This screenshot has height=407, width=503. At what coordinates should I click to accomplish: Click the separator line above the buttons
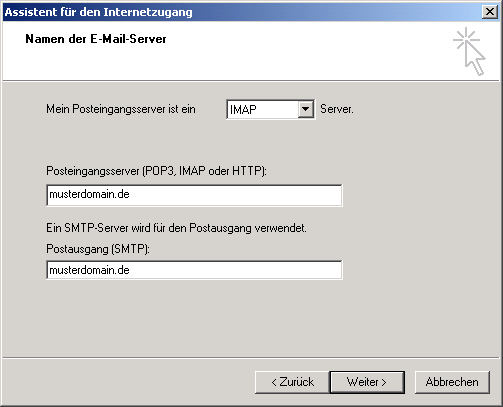coord(251,358)
